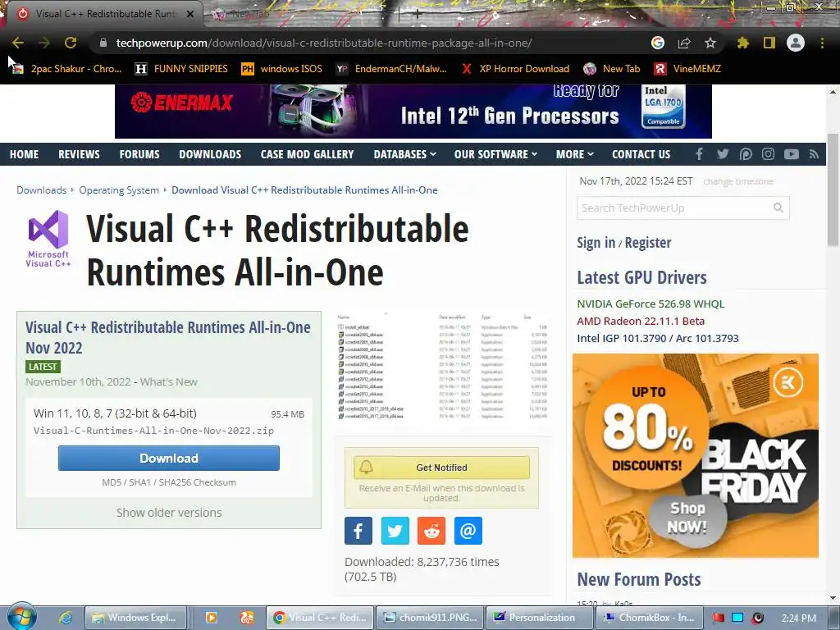Switch to the Windows Explorer taskbar window

[x=135, y=618]
